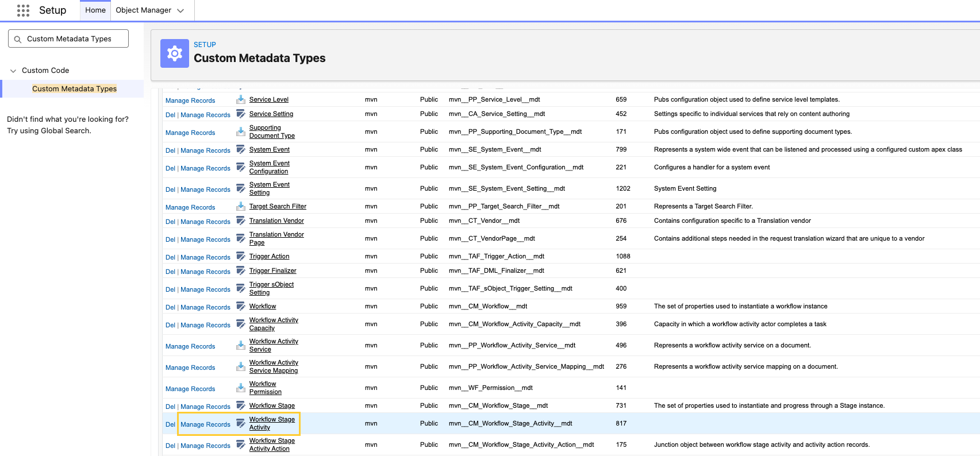
Task: Open the Workflow Stage Activity label link
Action: 272,423
